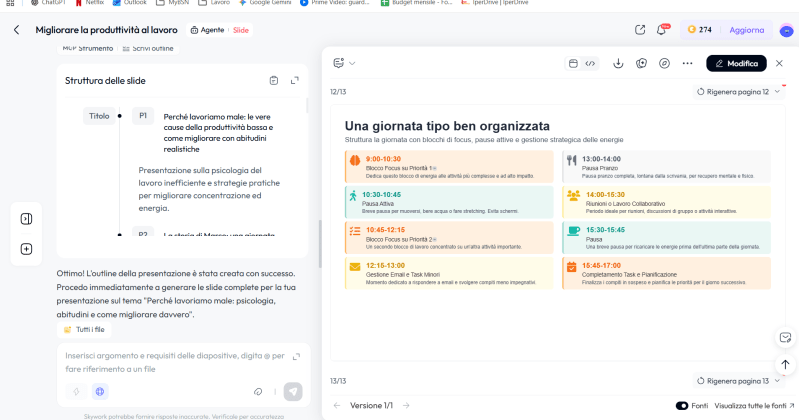The width and height of the screenshot is (799, 420).
Task: Open the more options ellipsis menu
Action: [x=687, y=63]
